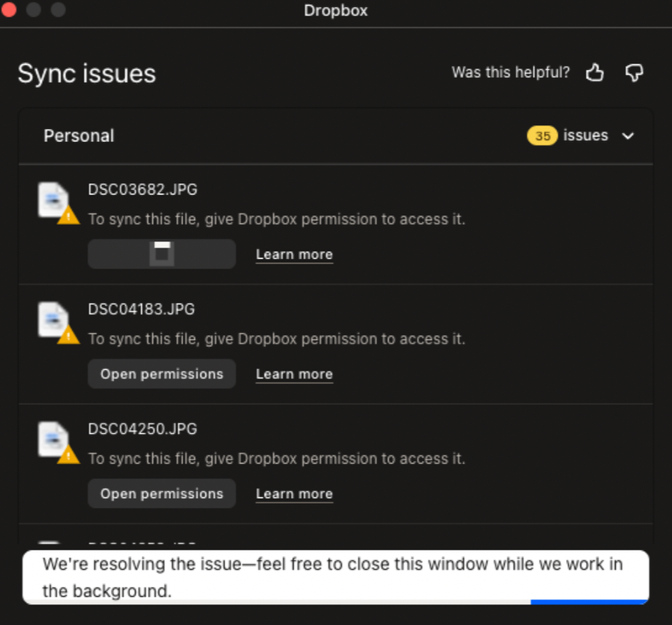
Task: Click the blue progress bar in notification
Action: 589,601
